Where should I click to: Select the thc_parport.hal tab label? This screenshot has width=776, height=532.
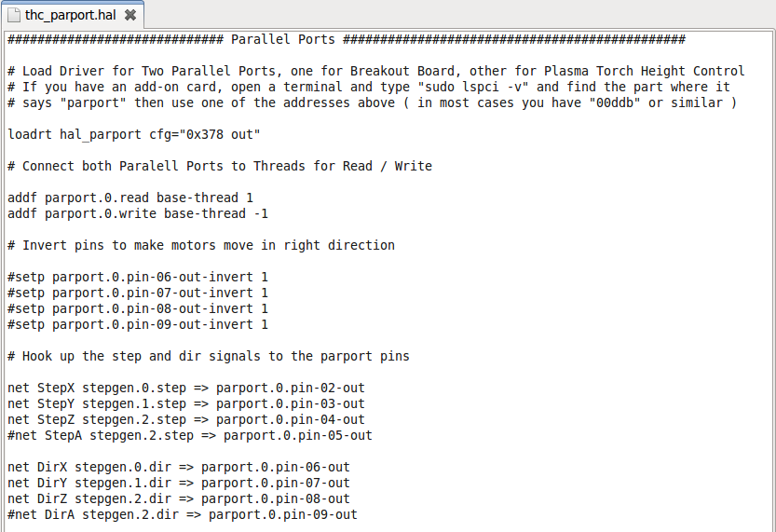pyautogui.click(x=70, y=15)
